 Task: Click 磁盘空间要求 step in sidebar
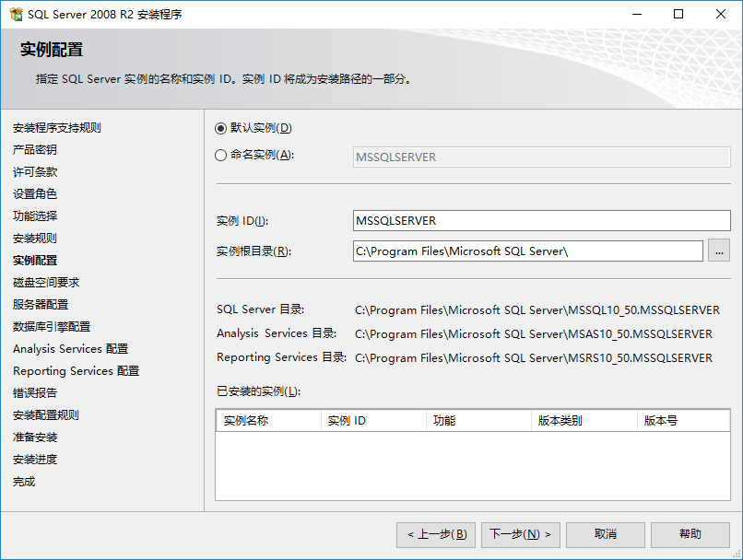click(46, 283)
